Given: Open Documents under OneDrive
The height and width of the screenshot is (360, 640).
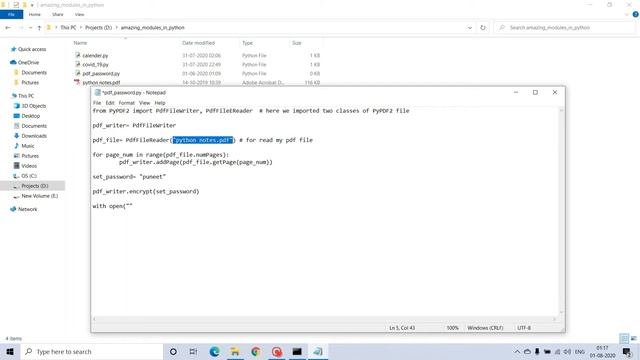Looking at the screenshot, I should (x=34, y=72).
